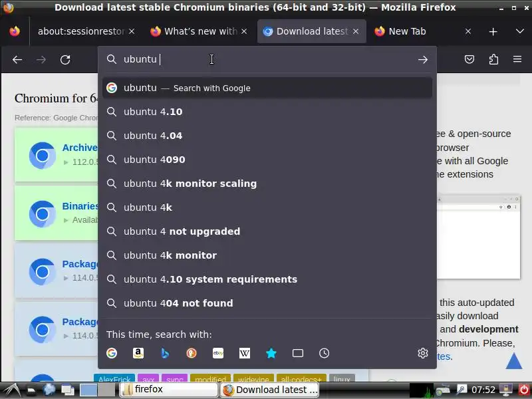Search this time with Google icon

(x=112, y=353)
